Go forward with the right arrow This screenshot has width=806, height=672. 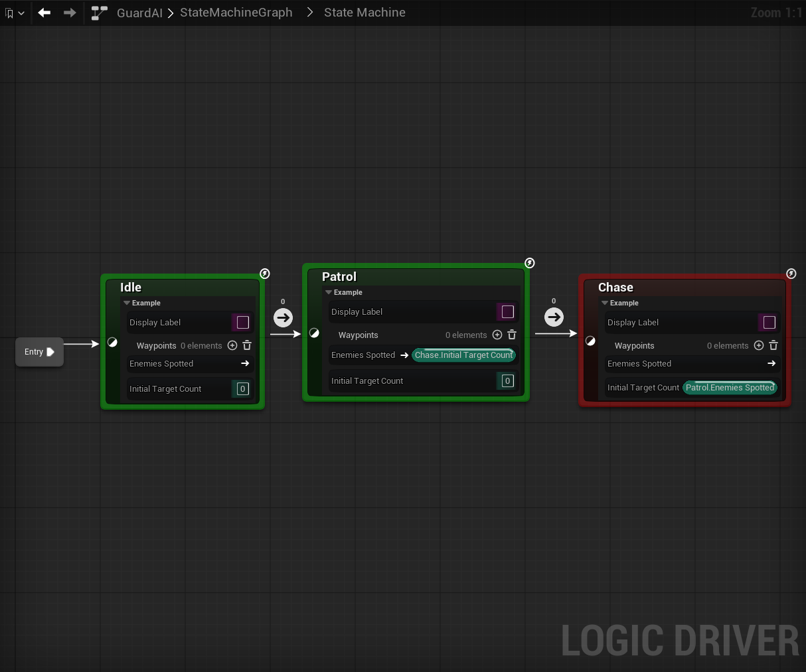click(70, 13)
